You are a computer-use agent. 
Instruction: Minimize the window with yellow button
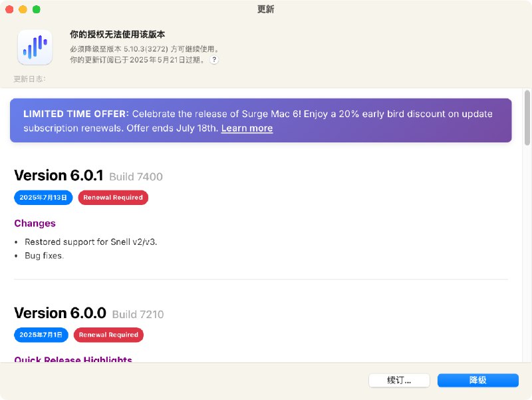[x=23, y=9]
